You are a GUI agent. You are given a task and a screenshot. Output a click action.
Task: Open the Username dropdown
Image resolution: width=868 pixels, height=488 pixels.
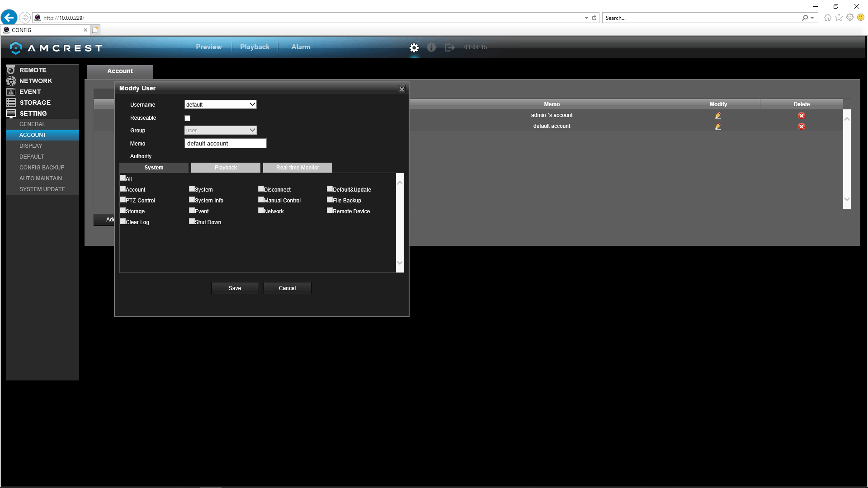221,104
